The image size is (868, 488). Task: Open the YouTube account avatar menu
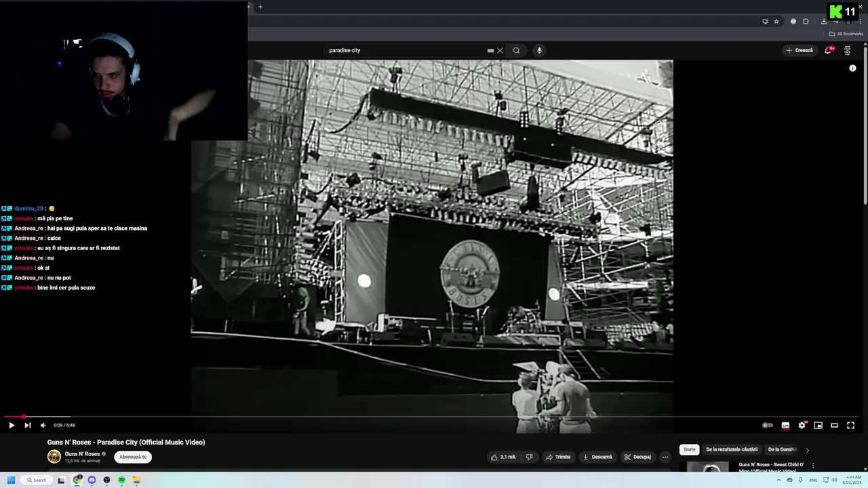point(847,50)
